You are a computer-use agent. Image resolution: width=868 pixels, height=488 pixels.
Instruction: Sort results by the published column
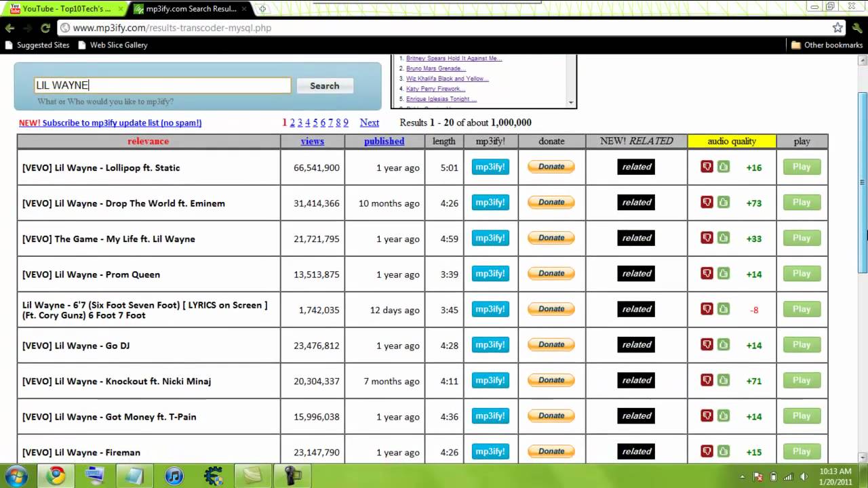click(x=384, y=141)
